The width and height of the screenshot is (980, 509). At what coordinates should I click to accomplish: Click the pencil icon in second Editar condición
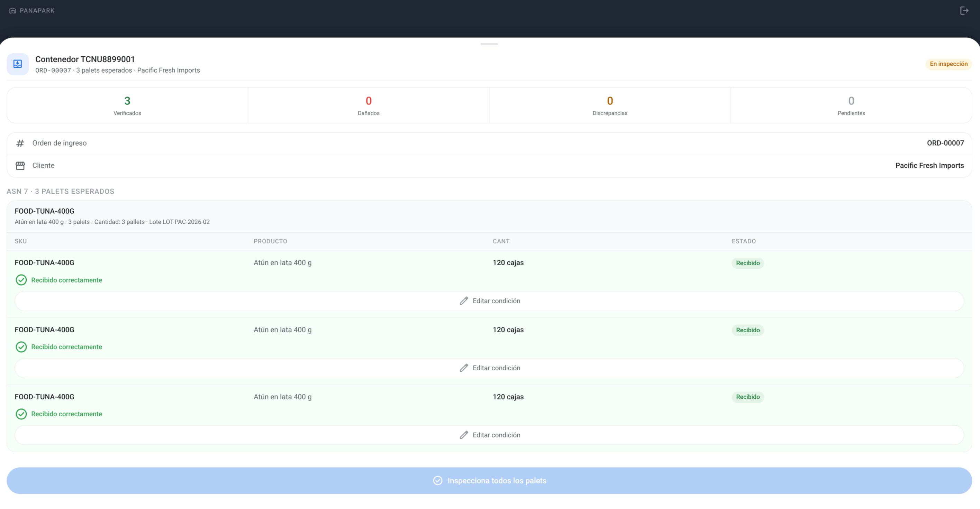click(464, 368)
